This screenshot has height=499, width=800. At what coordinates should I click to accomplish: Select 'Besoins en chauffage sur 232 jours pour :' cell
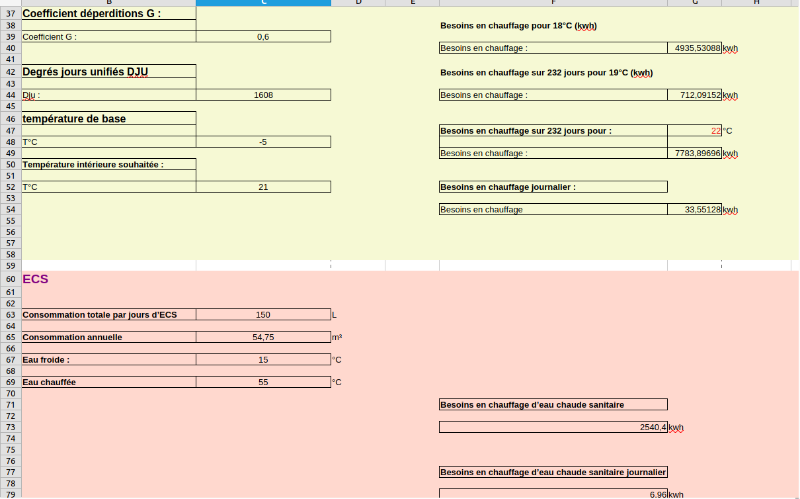(x=553, y=131)
